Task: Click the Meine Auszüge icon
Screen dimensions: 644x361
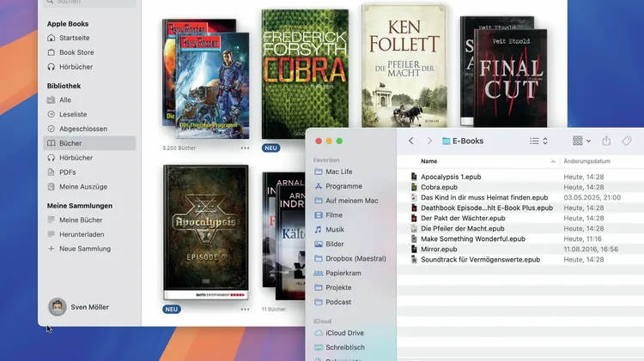Action: (51, 187)
